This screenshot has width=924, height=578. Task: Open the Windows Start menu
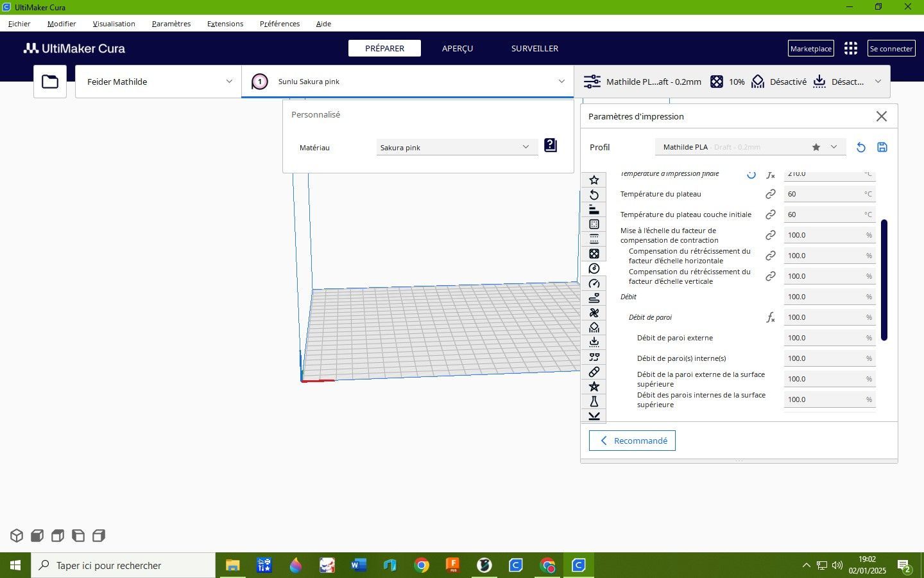point(15,565)
